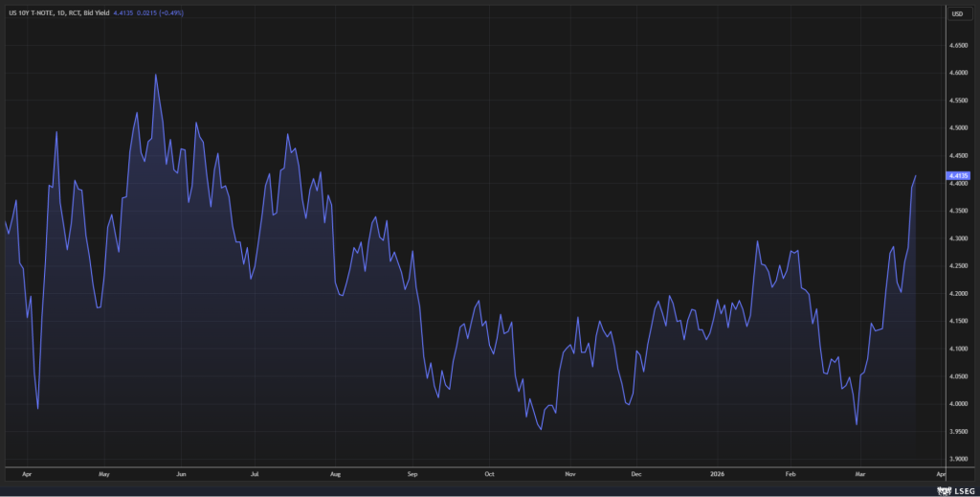
Task: Click the May marker on time axis
Action: 104,473
